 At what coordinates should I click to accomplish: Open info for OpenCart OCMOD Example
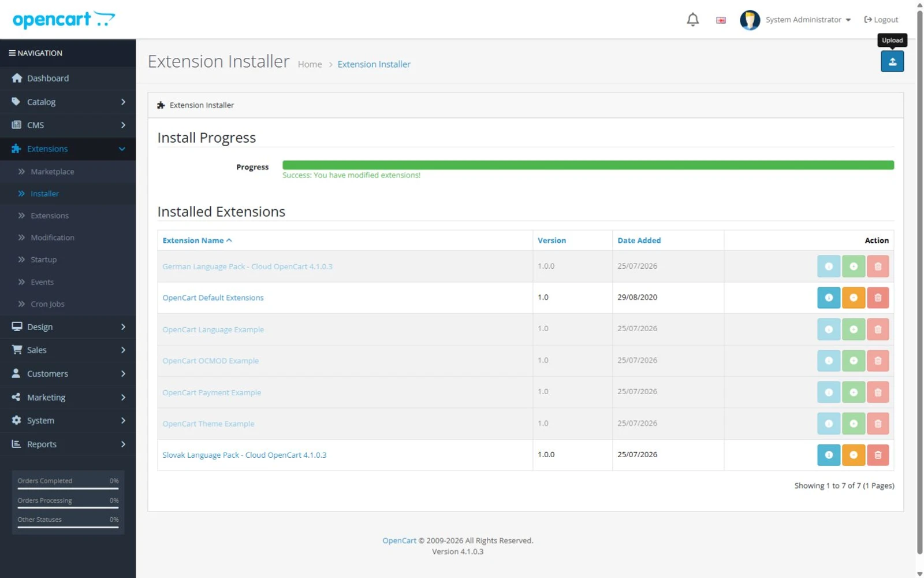coord(828,361)
